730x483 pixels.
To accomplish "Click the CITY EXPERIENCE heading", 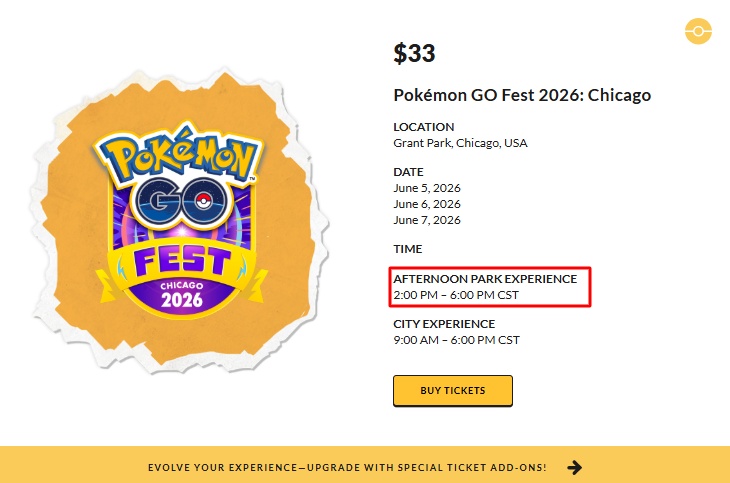I will tap(444, 324).
